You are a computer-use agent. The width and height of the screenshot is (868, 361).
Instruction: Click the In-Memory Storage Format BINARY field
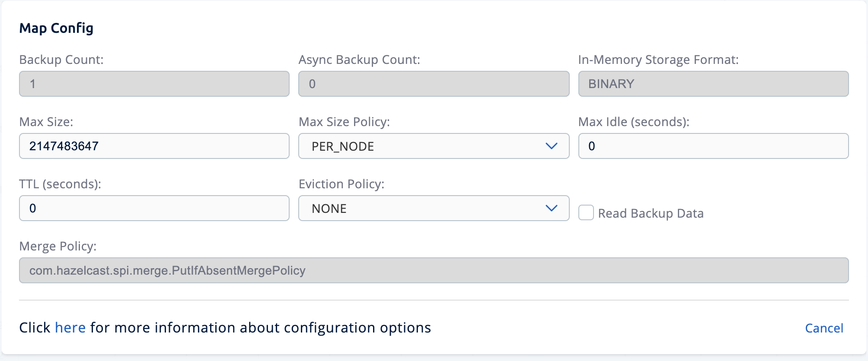pyautogui.click(x=713, y=84)
